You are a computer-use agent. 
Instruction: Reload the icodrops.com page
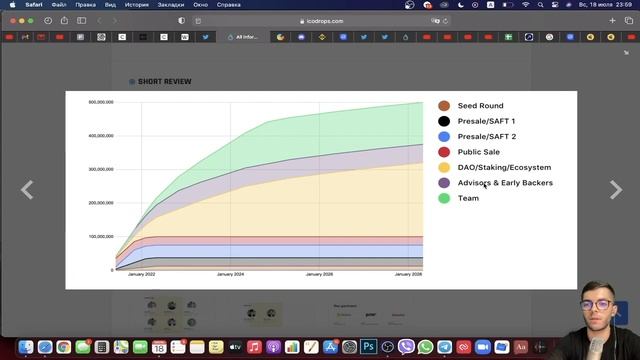(445, 21)
